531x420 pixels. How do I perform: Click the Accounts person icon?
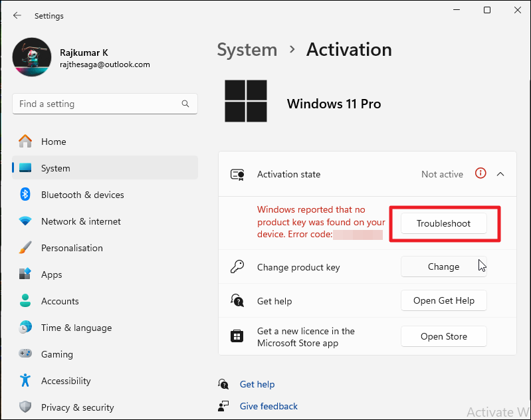25,301
